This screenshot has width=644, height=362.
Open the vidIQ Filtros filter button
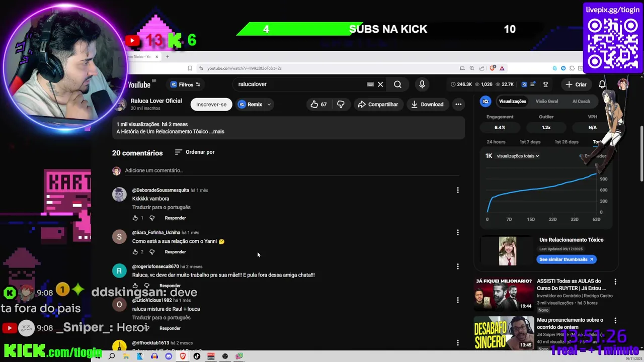[186, 84]
